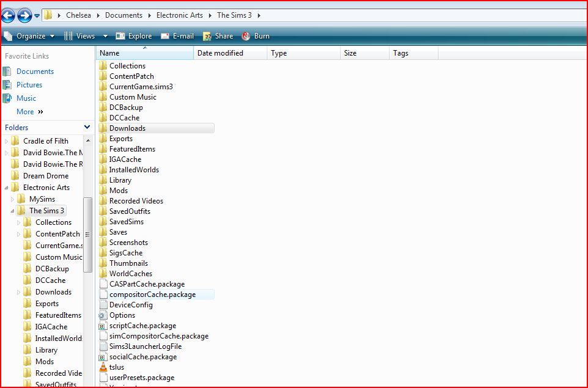Collapse the Folders pane chevron
588x388 pixels.
[87, 128]
